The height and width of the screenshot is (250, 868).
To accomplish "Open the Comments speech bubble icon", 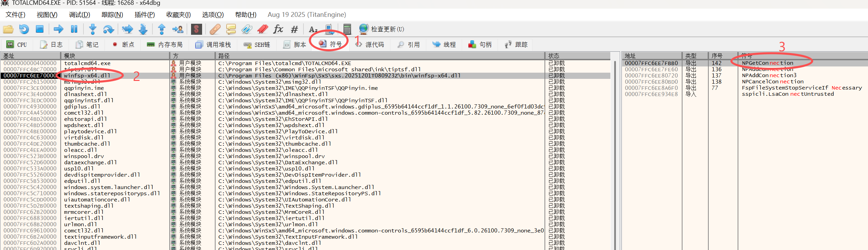I will (231, 29).
